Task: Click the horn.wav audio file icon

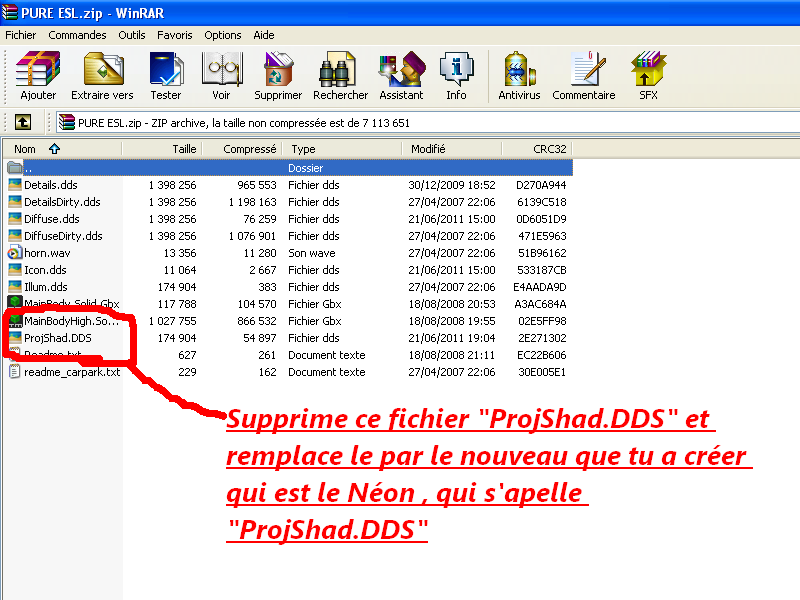Action: point(15,253)
